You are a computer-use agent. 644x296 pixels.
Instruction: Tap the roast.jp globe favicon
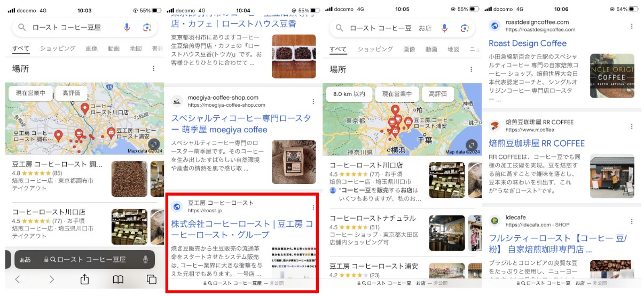pos(177,206)
